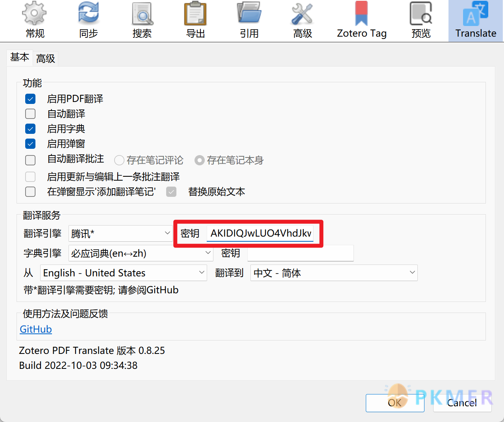Enable the 自动翻译 checkbox
The height and width of the screenshot is (422, 504).
pyautogui.click(x=30, y=114)
